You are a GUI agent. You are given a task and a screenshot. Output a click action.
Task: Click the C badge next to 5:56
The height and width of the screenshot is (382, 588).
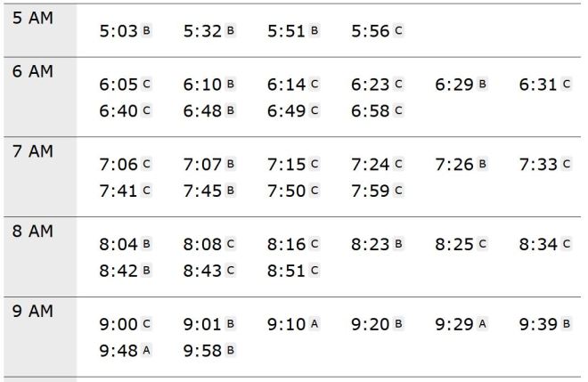tap(398, 31)
